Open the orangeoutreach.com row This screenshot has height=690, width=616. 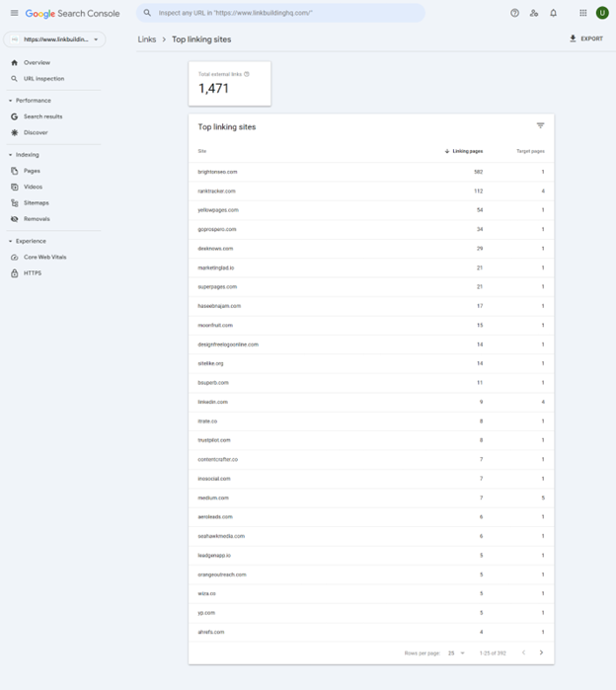371,575
